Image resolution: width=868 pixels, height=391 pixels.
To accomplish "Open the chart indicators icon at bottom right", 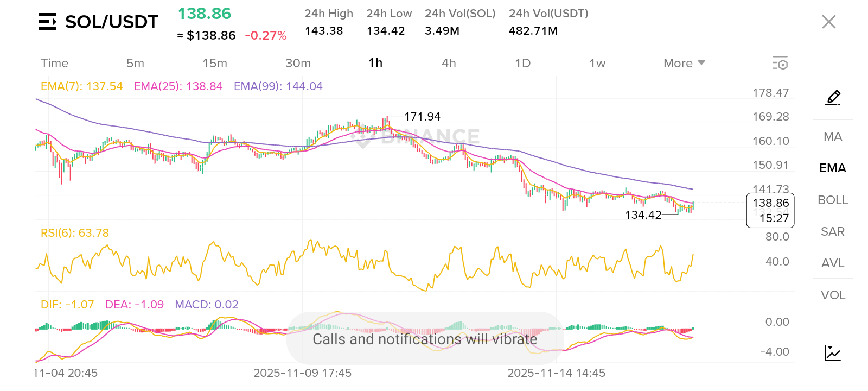I will point(832,353).
